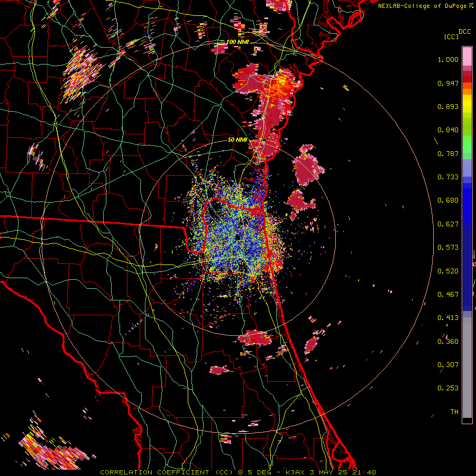This screenshot has height=476, width=476.
Task: Click the KJAX radar site center dot
Action: 237,237
